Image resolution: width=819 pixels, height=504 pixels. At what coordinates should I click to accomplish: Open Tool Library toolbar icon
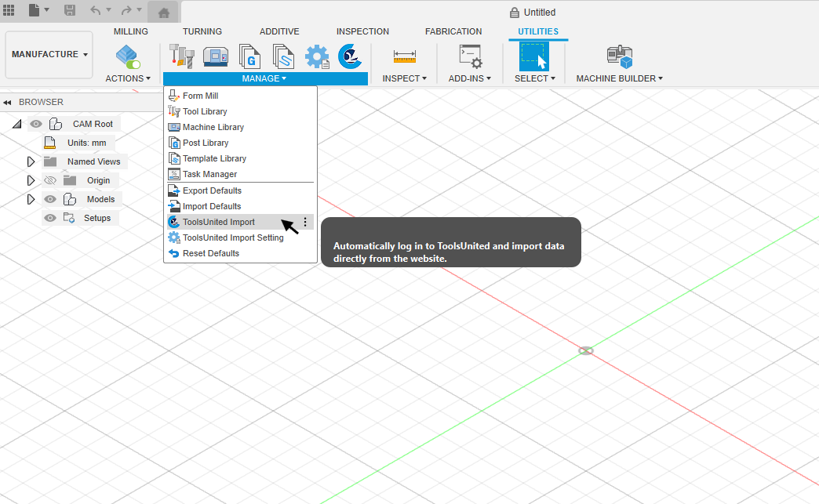coord(182,56)
